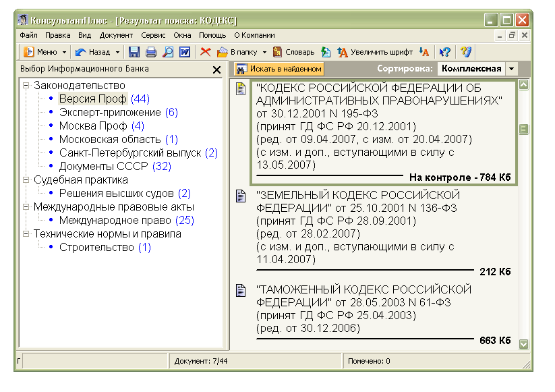The width and height of the screenshot is (555, 392).
Task: Open the Назад history dropdown arrow
Action: (x=117, y=52)
